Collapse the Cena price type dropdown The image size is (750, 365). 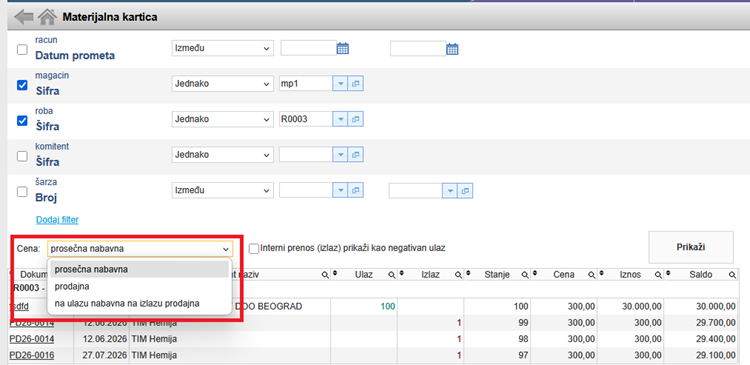pyautogui.click(x=140, y=249)
